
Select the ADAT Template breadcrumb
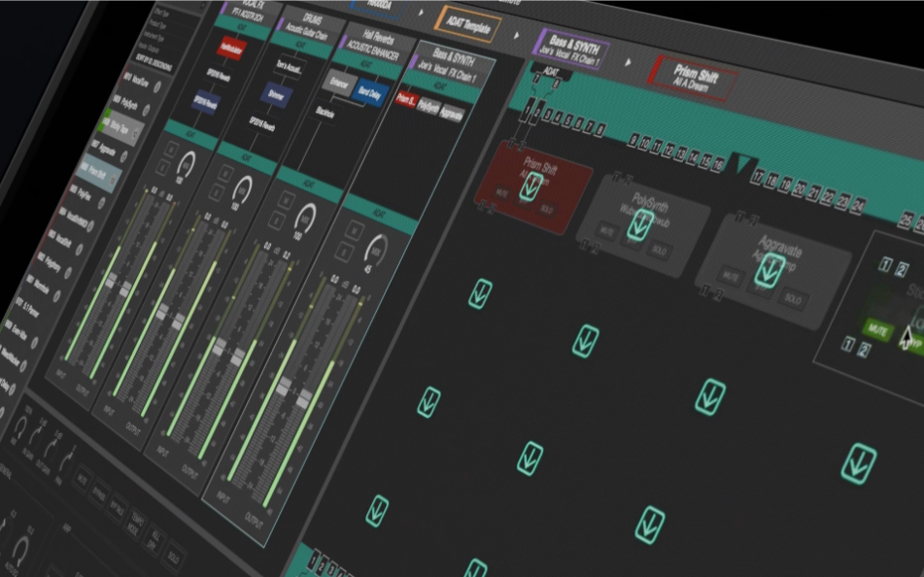tap(468, 24)
